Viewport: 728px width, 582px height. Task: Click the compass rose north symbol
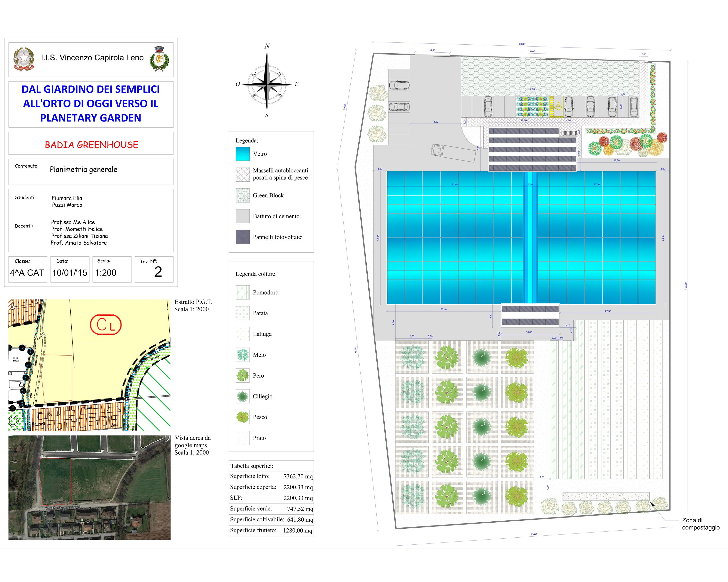(x=267, y=46)
